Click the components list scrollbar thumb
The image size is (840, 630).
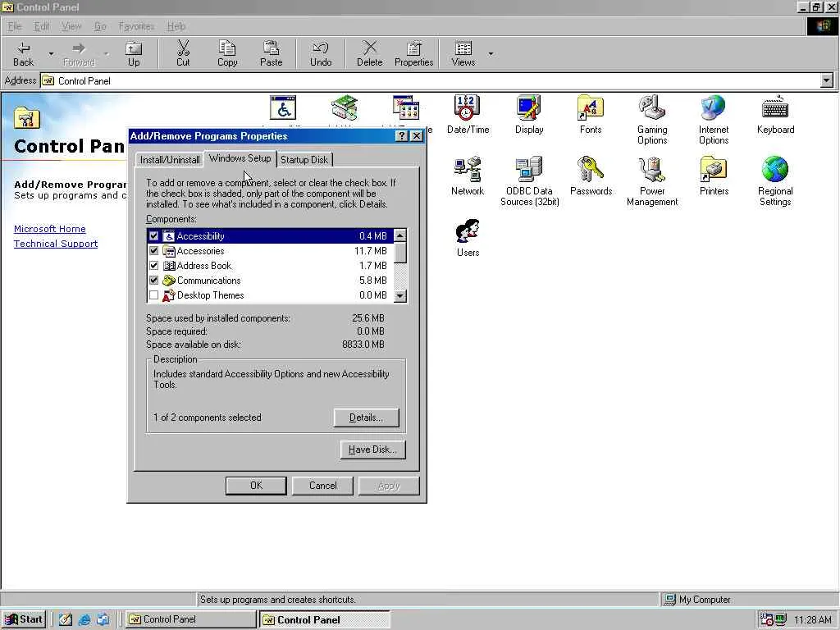pyautogui.click(x=400, y=253)
